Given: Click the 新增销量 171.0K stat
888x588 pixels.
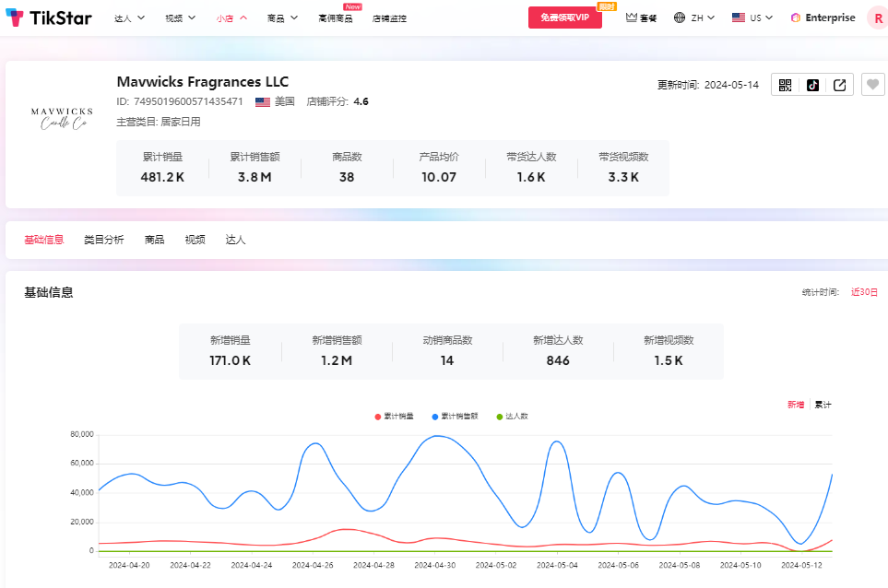Looking at the screenshot, I should pyautogui.click(x=230, y=351).
